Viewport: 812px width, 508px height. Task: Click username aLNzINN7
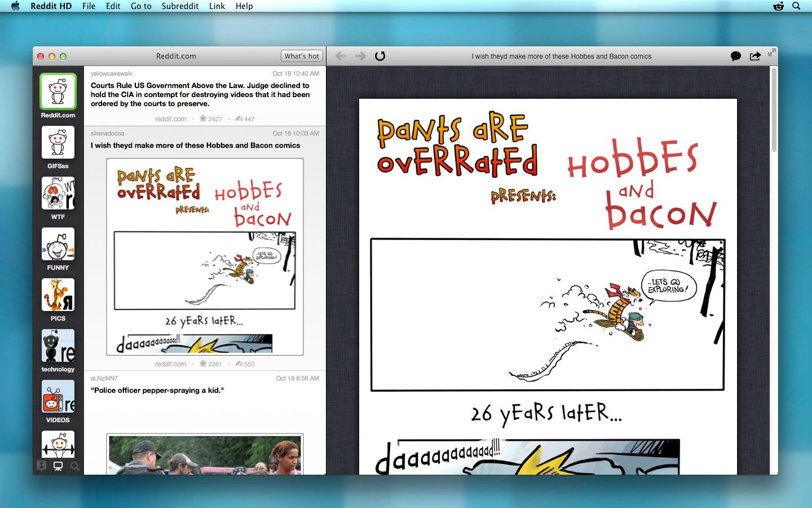click(x=104, y=378)
